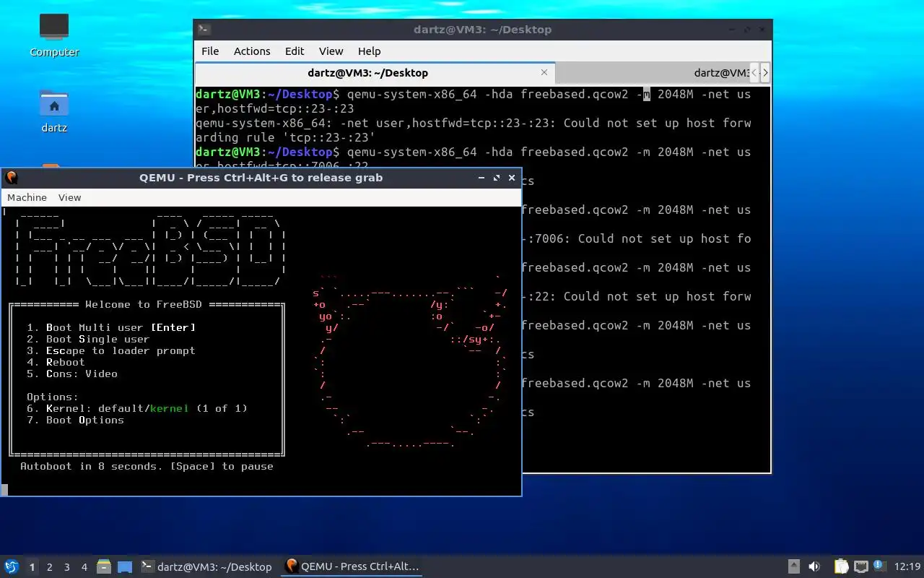Maximize the QEMU window
This screenshot has height=578, width=924.
497,178
